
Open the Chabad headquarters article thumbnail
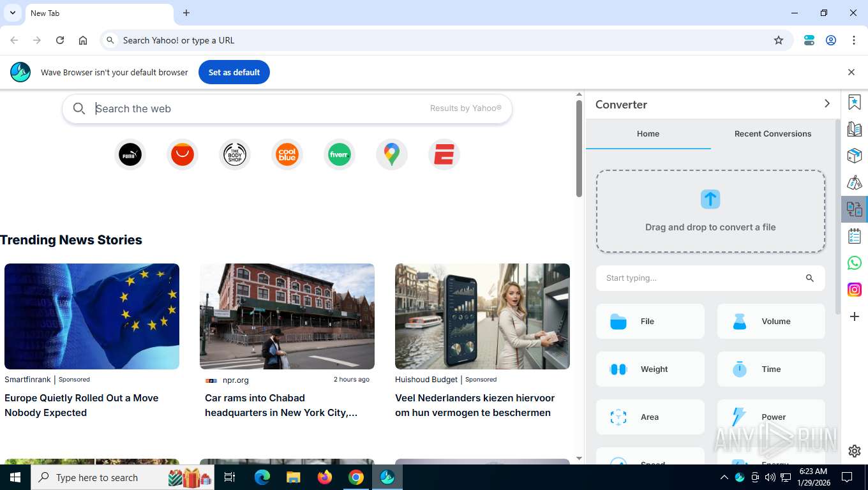(287, 316)
